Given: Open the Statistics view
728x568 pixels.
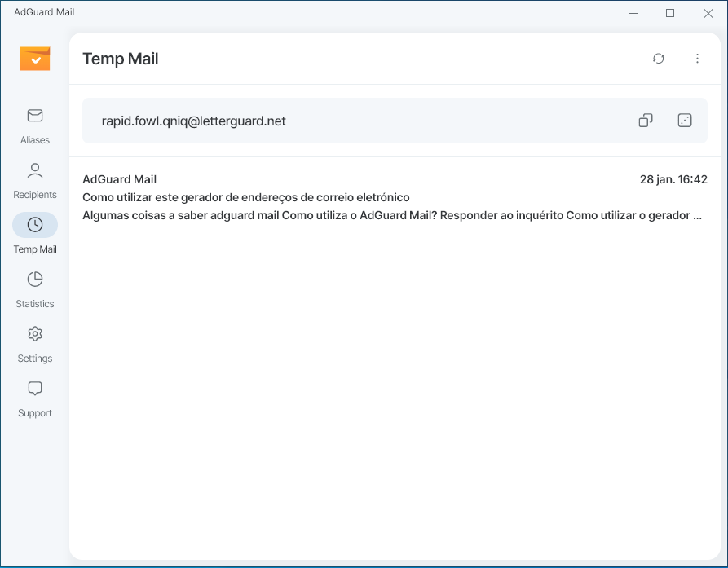Looking at the screenshot, I should [35, 289].
